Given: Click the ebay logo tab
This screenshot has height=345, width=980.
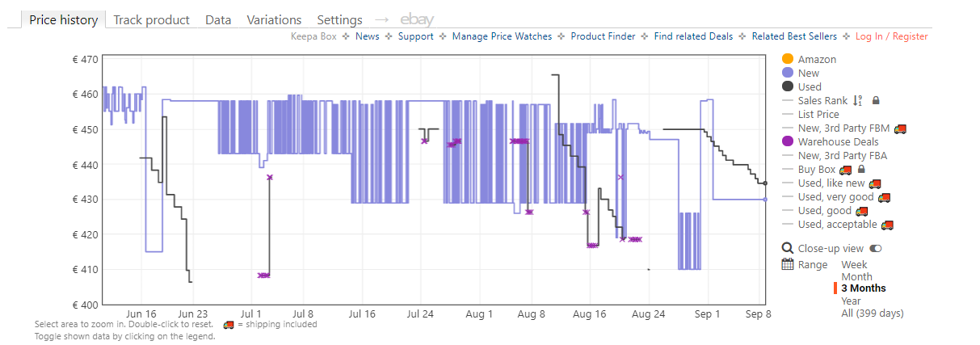Looking at the screenshot, I should (x=417, y=20).
